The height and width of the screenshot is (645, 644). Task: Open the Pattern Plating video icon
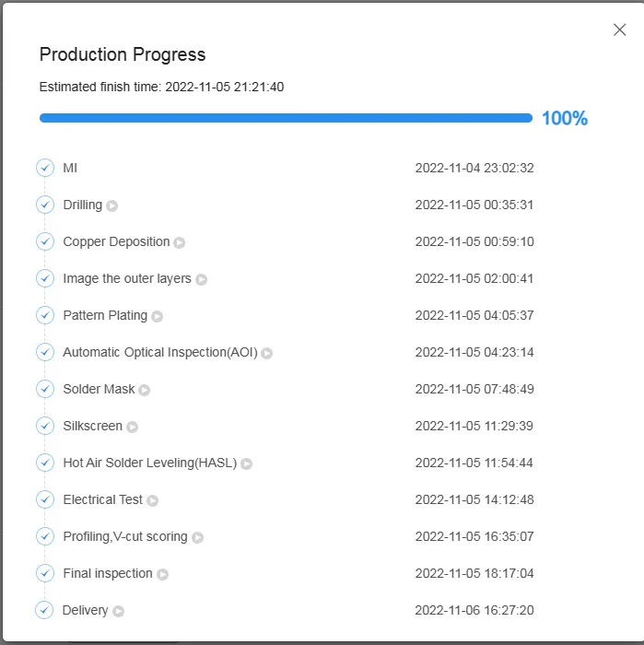coord(158,316)
